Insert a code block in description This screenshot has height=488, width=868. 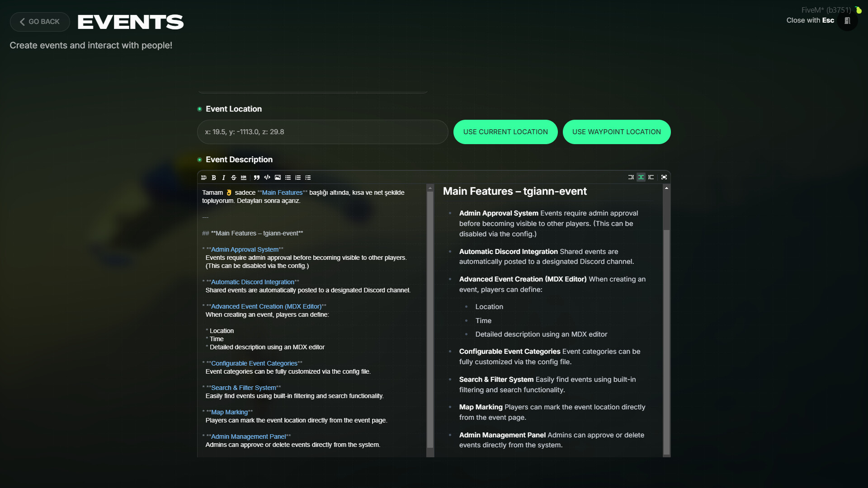267,178
